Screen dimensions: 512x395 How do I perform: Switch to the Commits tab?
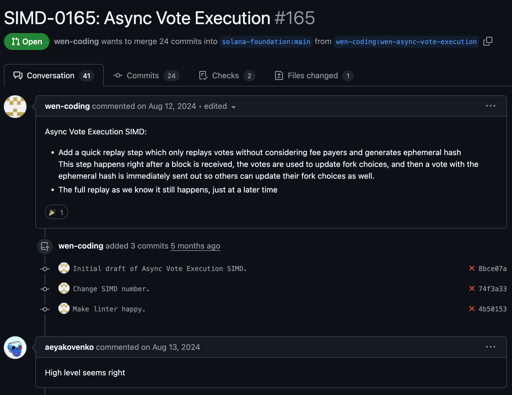146,76
